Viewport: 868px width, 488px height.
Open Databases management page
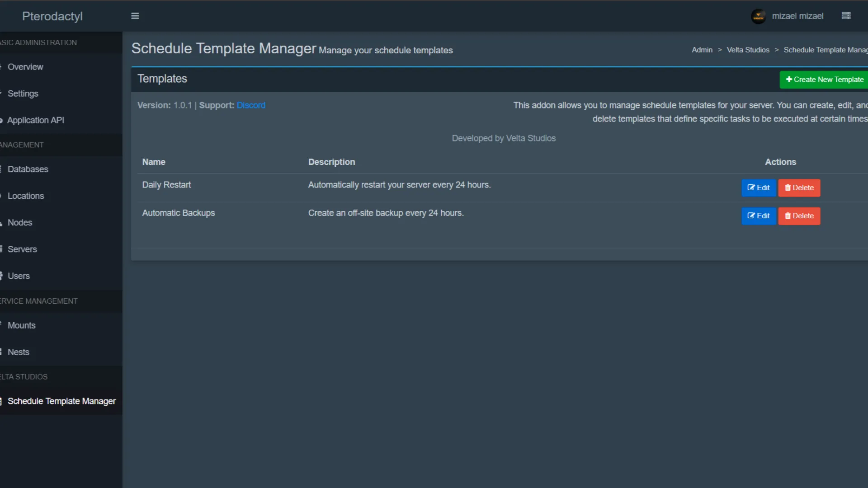[x=28, y=169]
